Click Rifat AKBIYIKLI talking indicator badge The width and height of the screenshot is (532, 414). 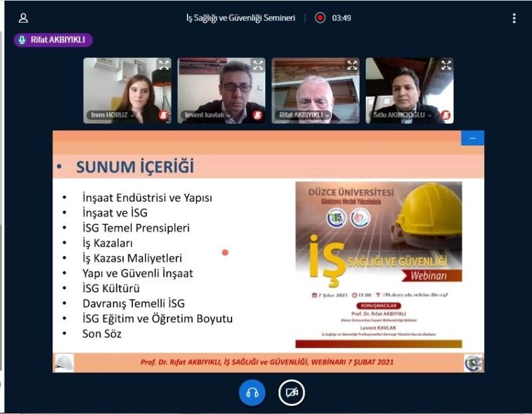pyautogui.click(x=53, y=40)
